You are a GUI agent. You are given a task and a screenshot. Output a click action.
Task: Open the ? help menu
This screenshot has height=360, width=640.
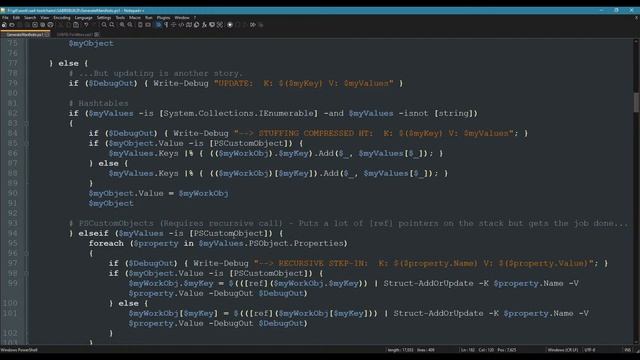point(195,18)
